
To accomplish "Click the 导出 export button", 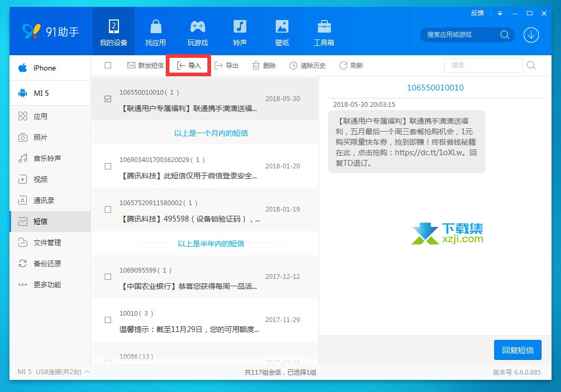I will click(226, 65).
